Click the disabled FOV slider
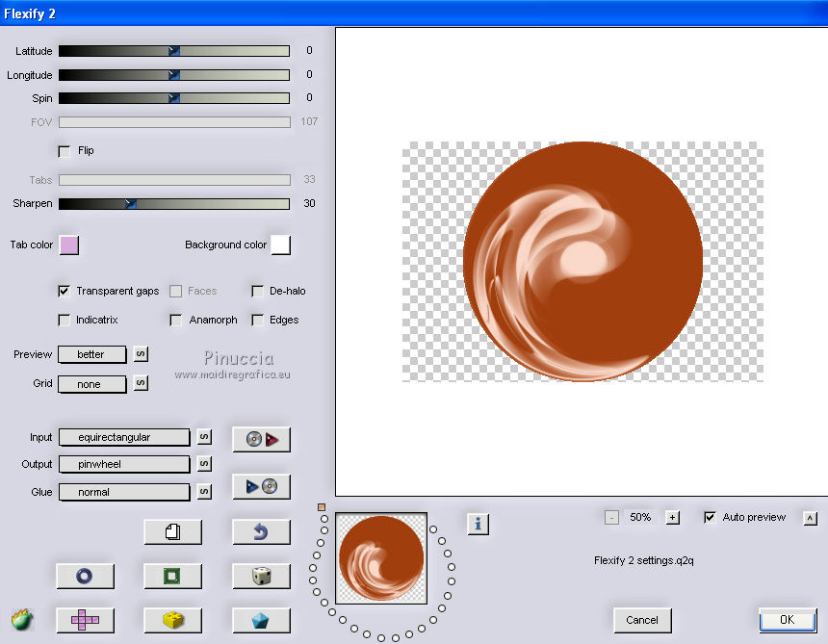This screenshot has height=644, width=828. tap(174, 122)
